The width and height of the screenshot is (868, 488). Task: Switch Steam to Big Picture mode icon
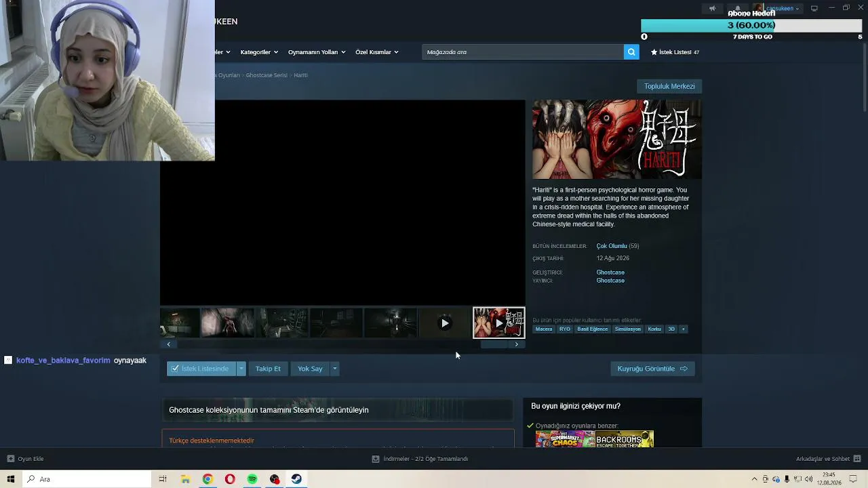(814, 8)
